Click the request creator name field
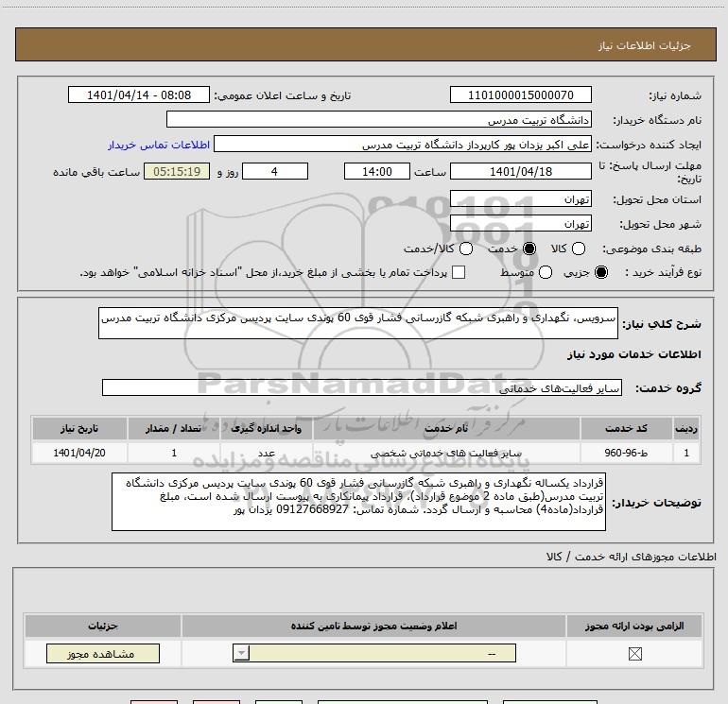 (403, 145)
